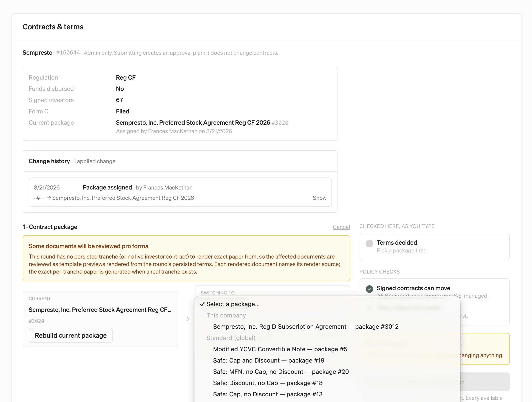This screenshot has width=532, height=402.
Task: Show details of the Package assigned change
Action: 319,198
